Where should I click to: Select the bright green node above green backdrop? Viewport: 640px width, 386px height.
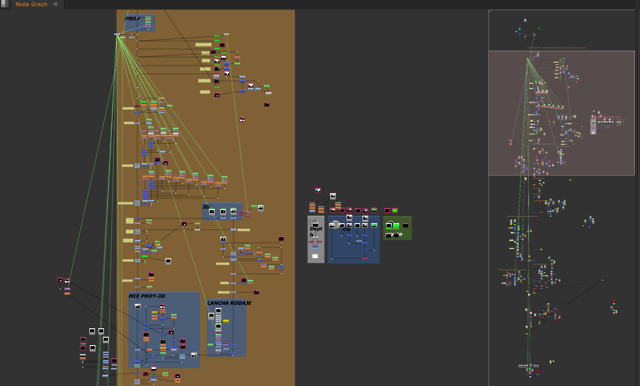pos(395,211)
